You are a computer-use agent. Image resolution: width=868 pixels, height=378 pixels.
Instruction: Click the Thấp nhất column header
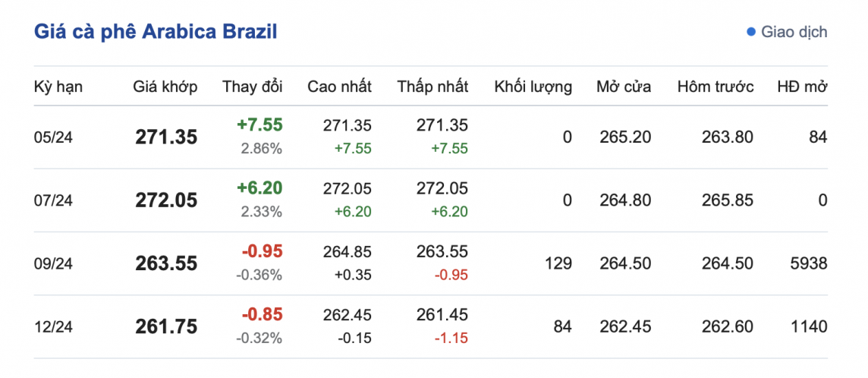click(432, 87)
